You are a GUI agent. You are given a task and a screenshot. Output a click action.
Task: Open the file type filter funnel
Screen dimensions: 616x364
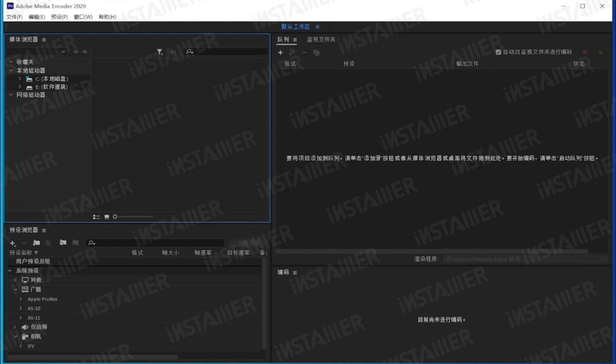click(160, 52)
